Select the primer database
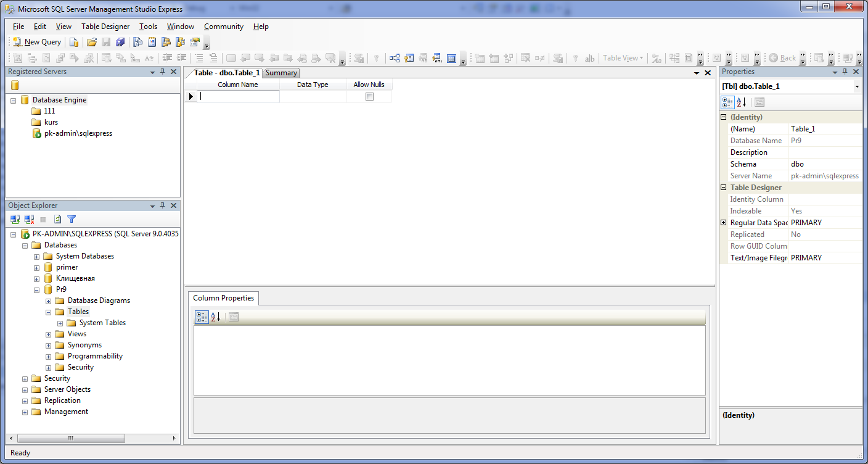 click(x=67, y=267)
